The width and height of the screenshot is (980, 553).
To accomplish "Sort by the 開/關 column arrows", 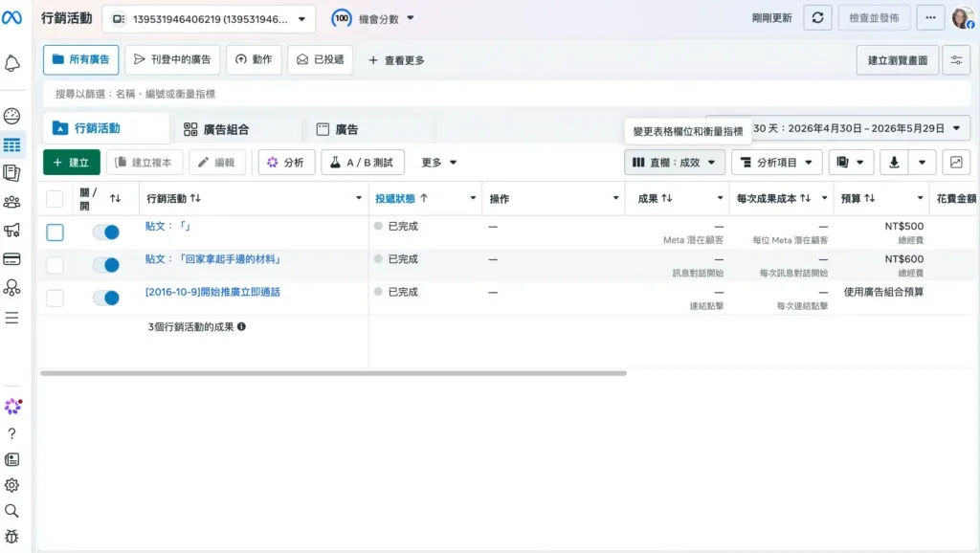I will tap(115, 199).
